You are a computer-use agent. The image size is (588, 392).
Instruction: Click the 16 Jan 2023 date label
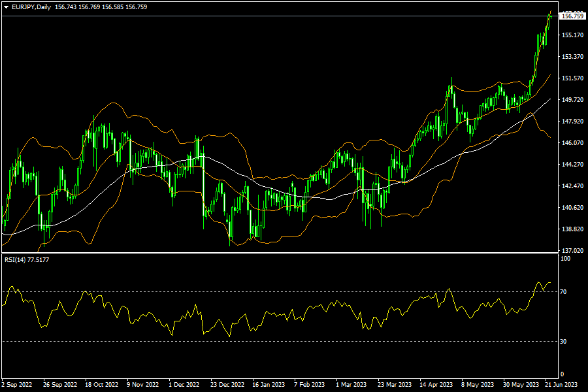[269, 385]
